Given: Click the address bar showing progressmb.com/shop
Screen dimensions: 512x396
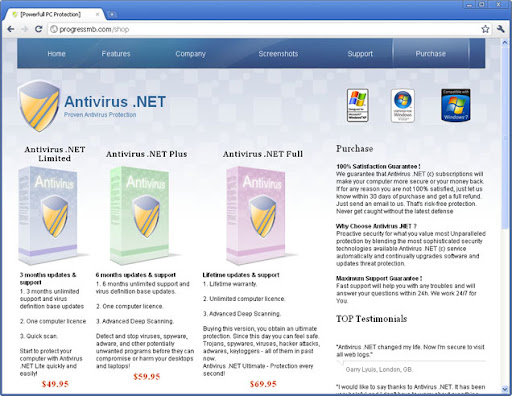Looking at the screenshot, I should tap(263, 29).
